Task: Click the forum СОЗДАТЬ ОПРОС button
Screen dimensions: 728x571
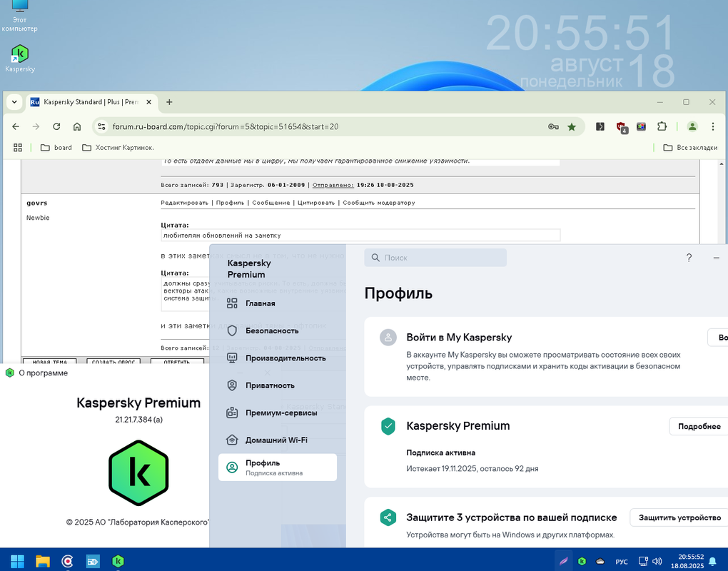Action: pos(113,360)
